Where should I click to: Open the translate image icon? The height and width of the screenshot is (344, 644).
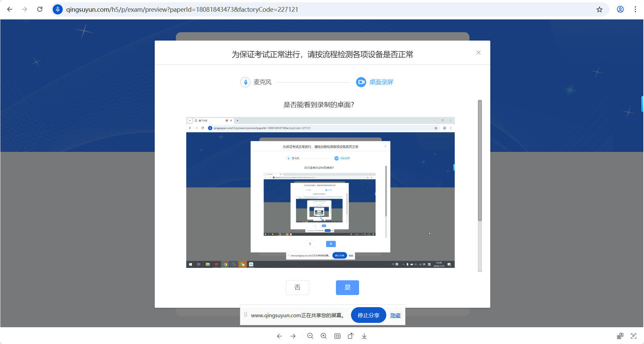click(620, 336)
